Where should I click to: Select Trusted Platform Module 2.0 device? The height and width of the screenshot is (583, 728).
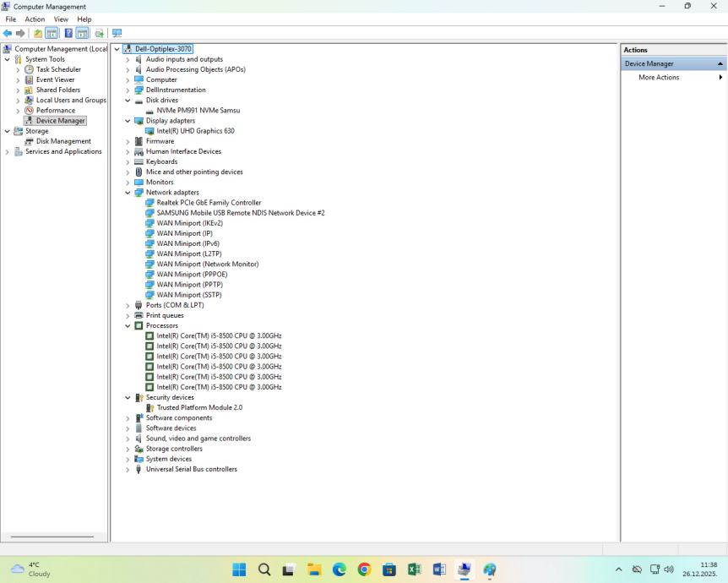[x=199, y=407]
